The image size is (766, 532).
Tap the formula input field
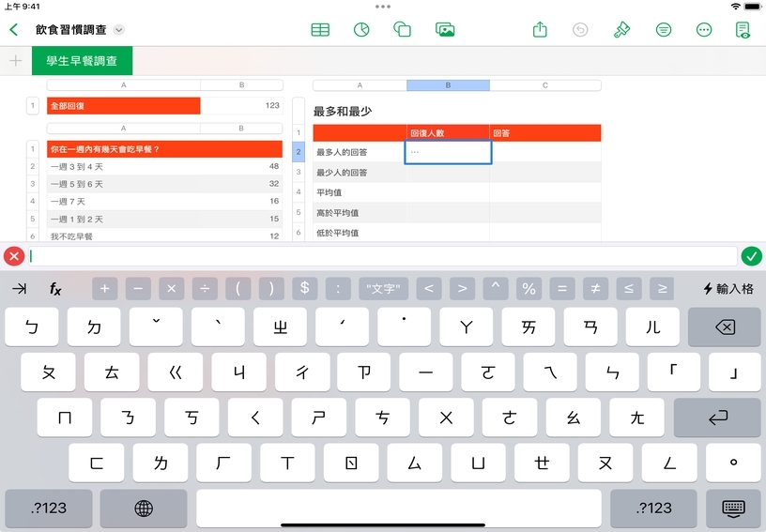point(383,256)
